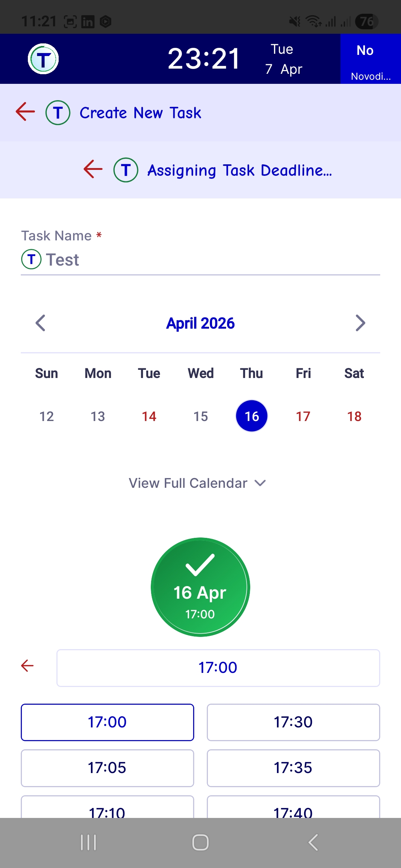This screenshot has width=401, height=868.
Task: Tap back arrow beside Assigning Task Deadline
Action: coord(93,169)
